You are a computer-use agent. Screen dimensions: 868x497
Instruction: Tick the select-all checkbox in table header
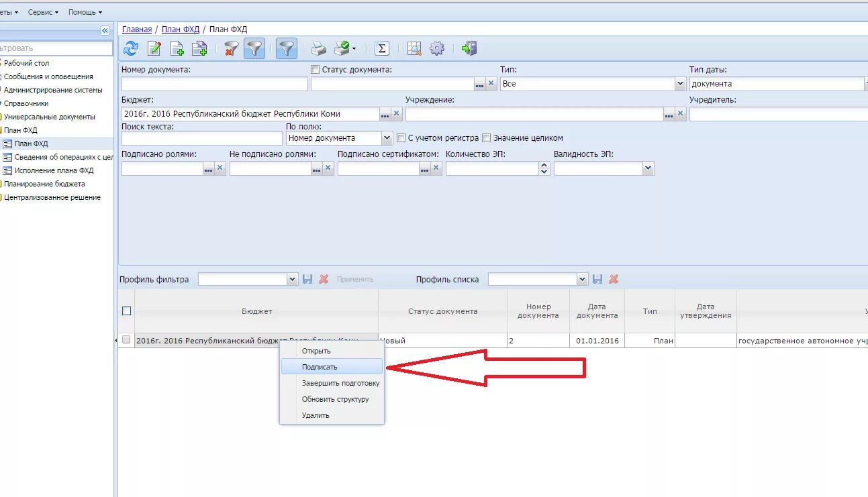point(126,311)
